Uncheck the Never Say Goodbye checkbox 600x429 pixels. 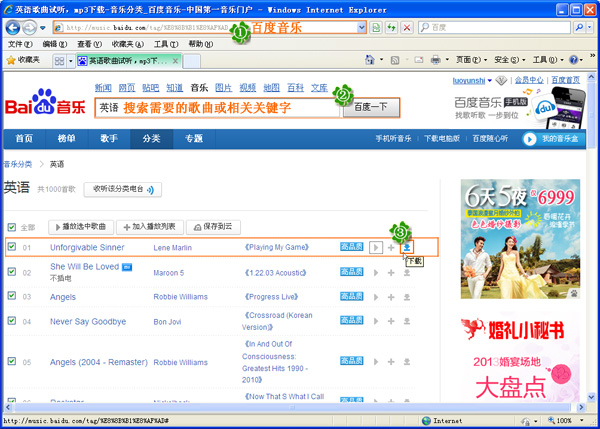tap(12, 321)
